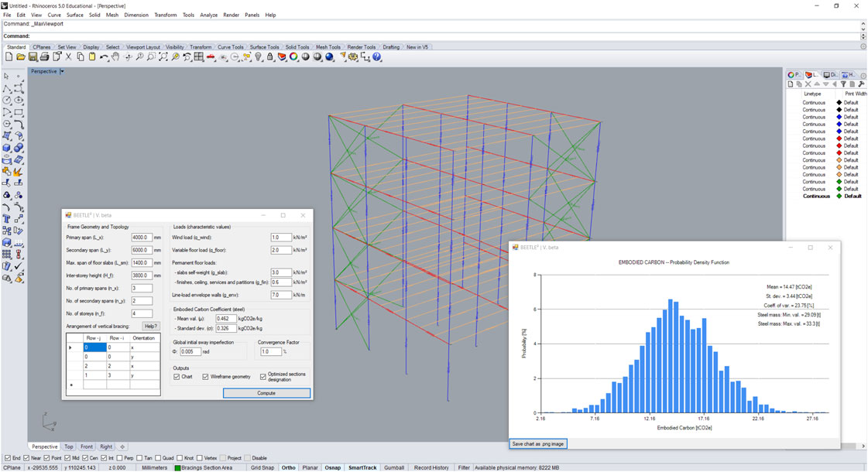Open the Surface menu
The height and width of the screenshot is (472, 868).
pyautogui.click(x=75, y=15)
